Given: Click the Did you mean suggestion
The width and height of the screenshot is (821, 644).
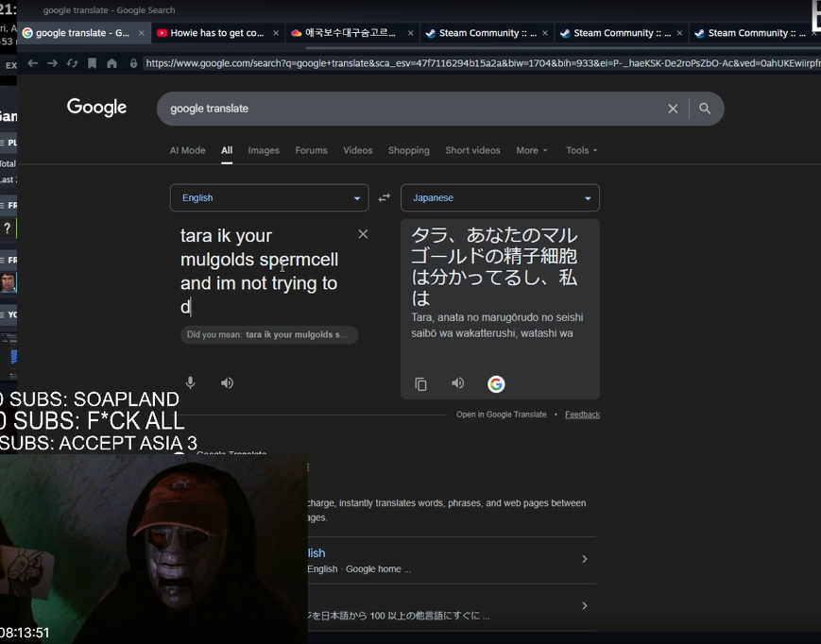Looking at the screenshot, I should [269, 335].
